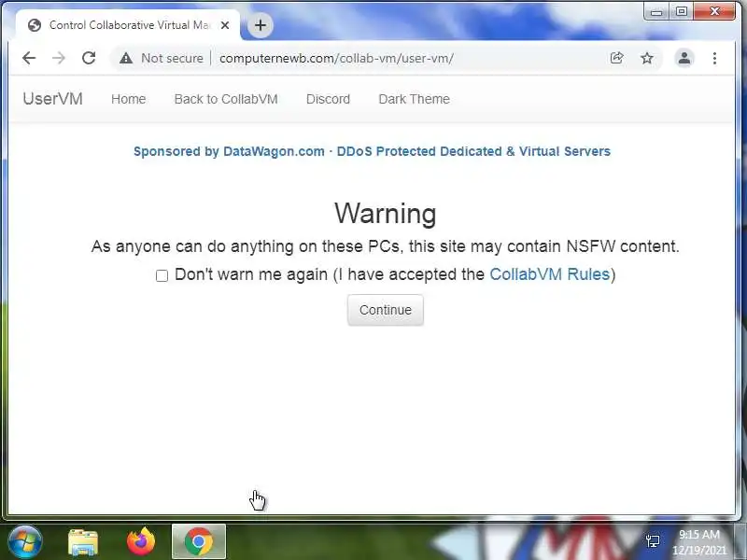Click the browser forward arrow
This screenshot has width=747, height=560.
[x=59, y=58]
